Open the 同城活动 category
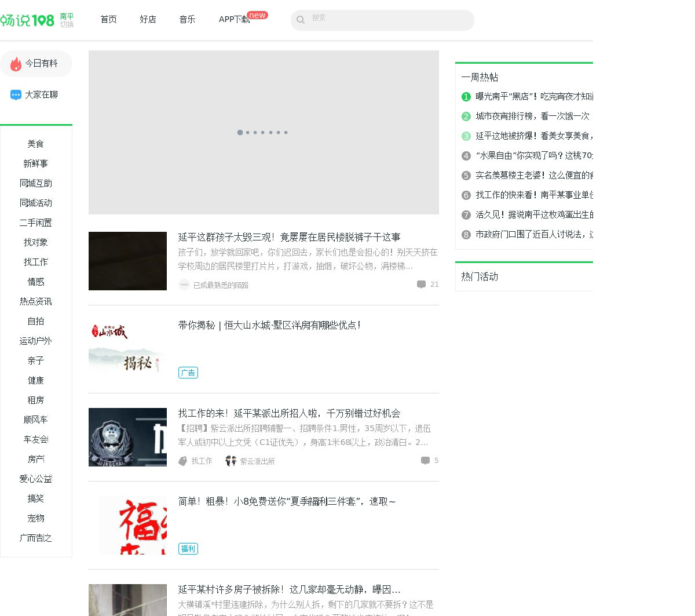The height and width of the screenshot is (616, 695). (36, 203)
